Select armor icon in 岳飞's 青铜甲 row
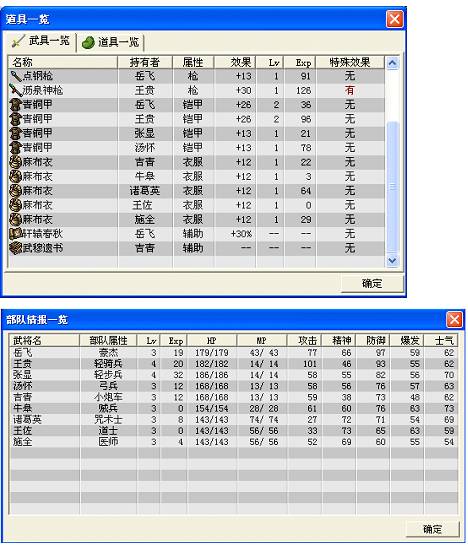 (16, 105)
